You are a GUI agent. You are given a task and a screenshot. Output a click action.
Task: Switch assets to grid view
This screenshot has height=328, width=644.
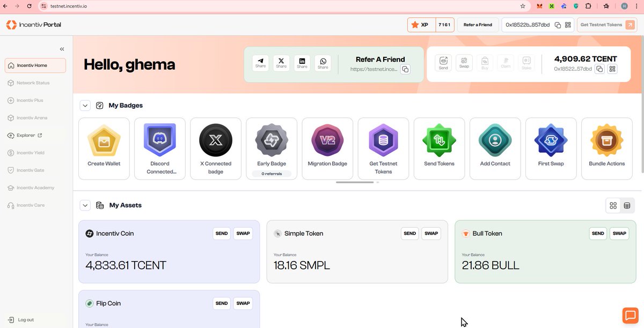point(613,205)
